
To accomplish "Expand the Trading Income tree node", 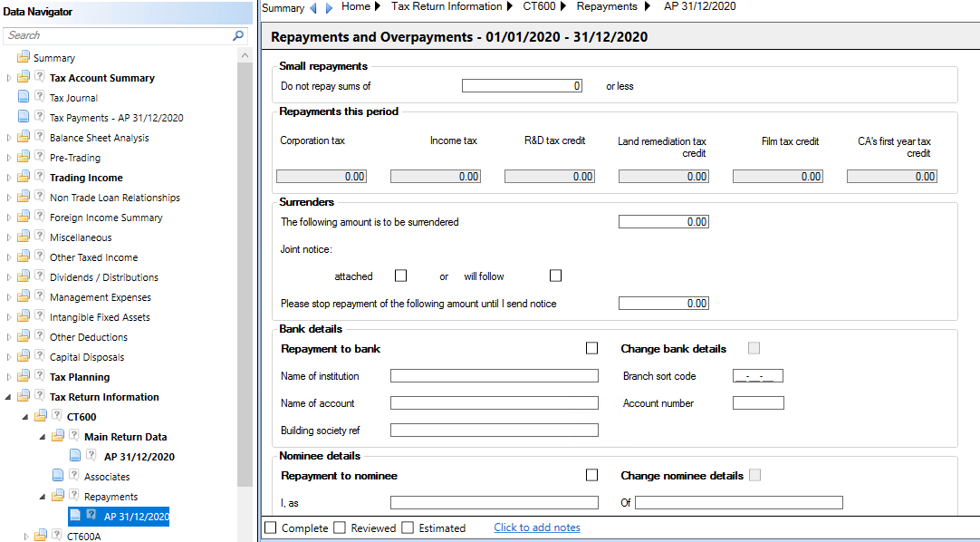I will pyautogui.click(x=8, y=179).
